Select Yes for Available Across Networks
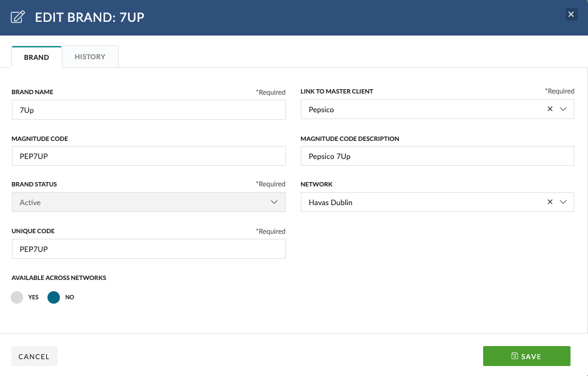This screenshot has width=588, height=376. coord(17,297)
